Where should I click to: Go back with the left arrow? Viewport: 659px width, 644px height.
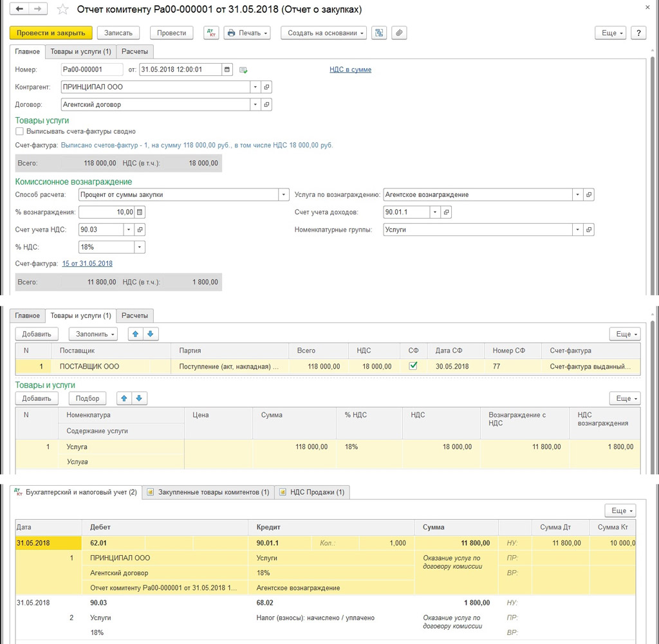(19, 9)
